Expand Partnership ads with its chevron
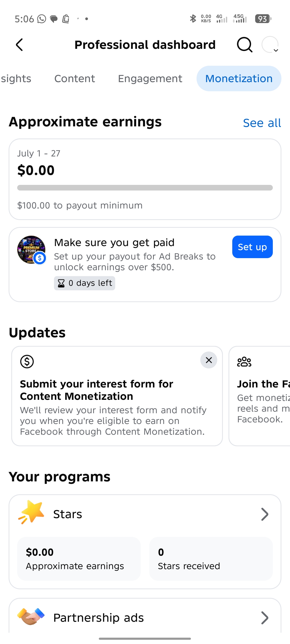Screen dimensions: 290x644 point(265,618)
